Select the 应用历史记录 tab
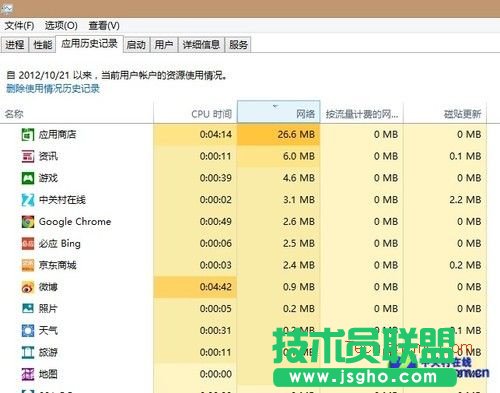 click(x=89, y=44)
